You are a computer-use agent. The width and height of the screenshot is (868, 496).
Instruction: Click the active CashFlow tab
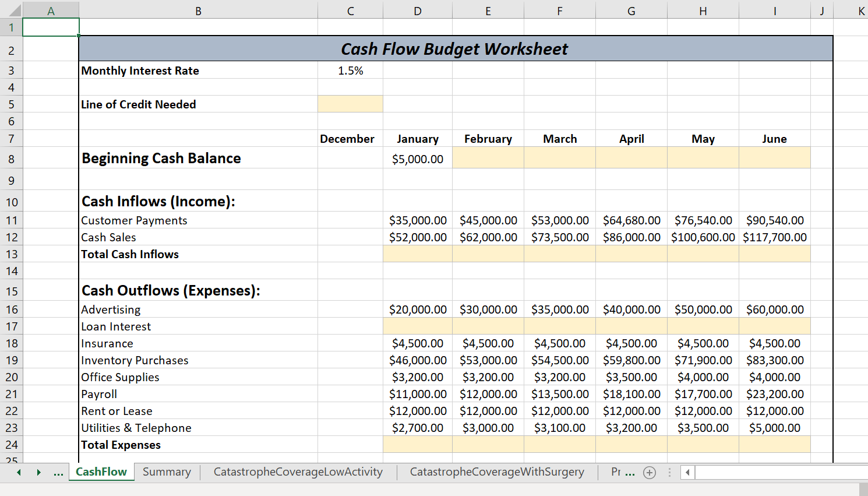tap(101, 472)
